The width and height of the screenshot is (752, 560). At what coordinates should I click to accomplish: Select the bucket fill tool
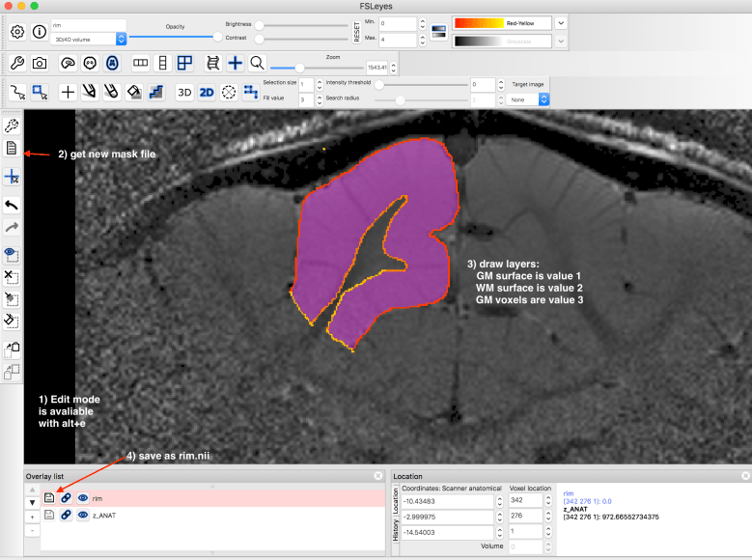(135, 93)
